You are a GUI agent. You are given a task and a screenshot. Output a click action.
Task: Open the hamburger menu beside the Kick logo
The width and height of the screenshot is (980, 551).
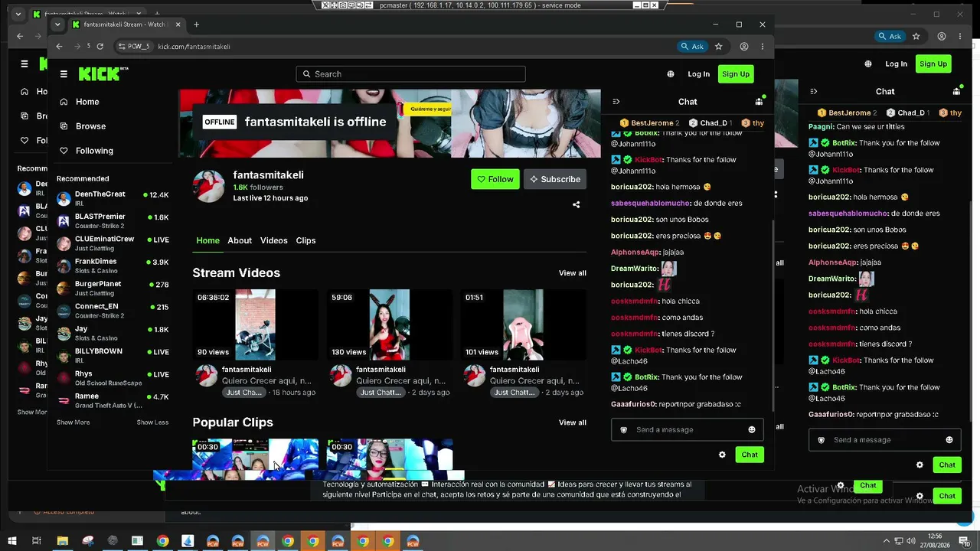(x=64, y=74)
